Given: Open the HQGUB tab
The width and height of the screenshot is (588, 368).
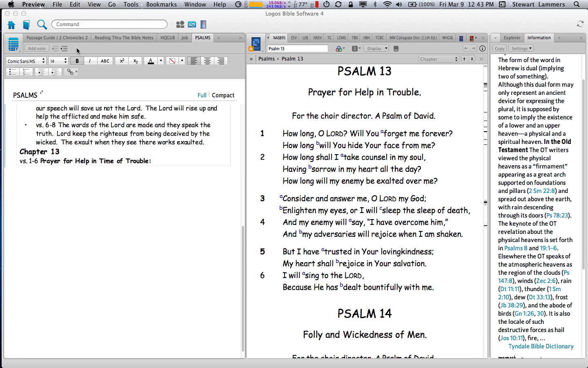Looking at the screenshot, I should click(167, 38).
